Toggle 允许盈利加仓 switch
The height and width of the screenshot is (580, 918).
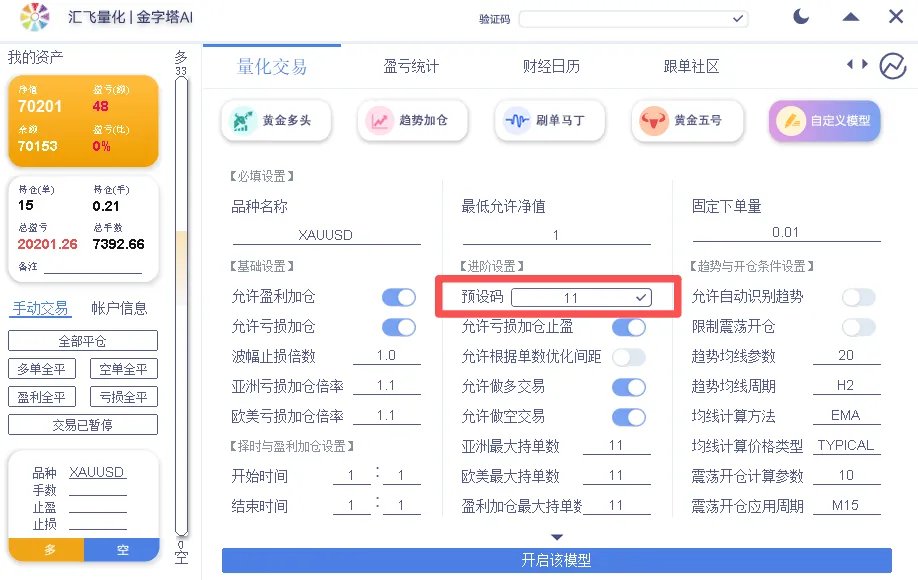[x=399, y=297]
